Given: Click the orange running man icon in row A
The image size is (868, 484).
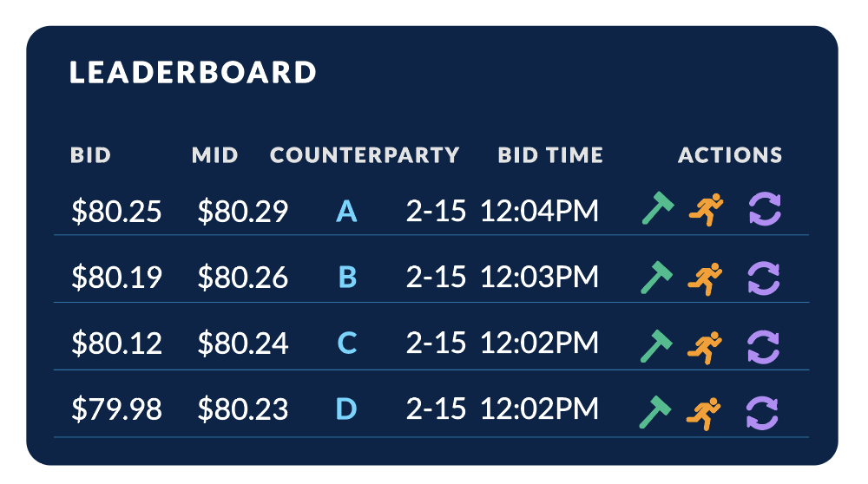Looking at the screenshot, I should point(706,209).
